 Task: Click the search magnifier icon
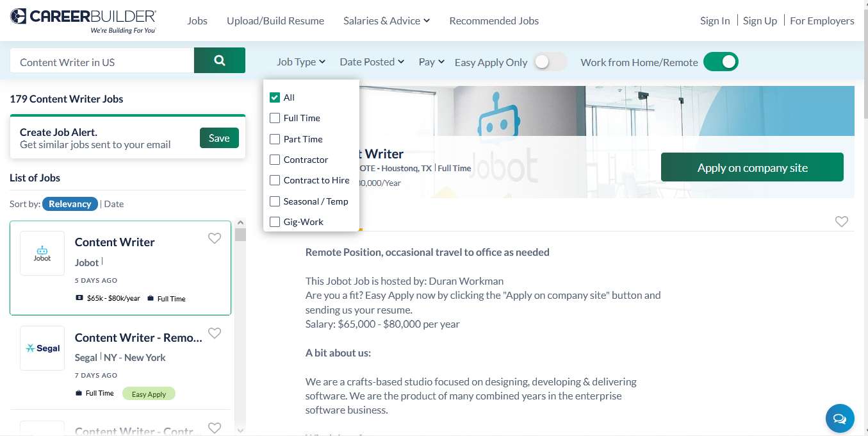(219, 60)
